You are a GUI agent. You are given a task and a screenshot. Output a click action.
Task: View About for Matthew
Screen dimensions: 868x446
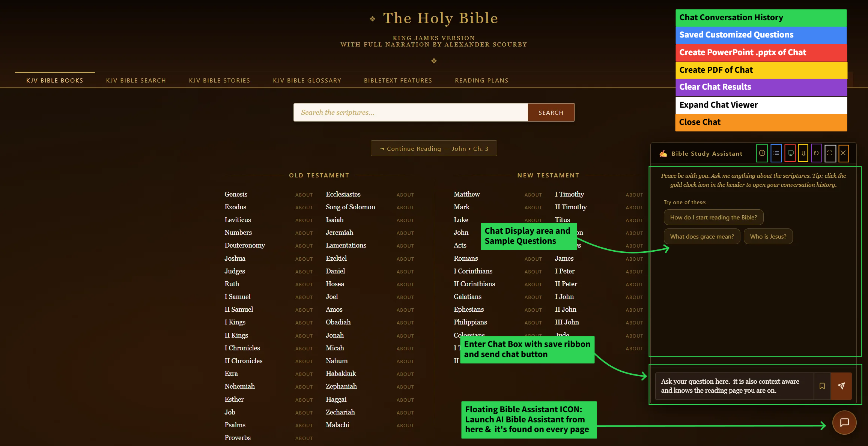pyautogui.click(x=533, y=195)
